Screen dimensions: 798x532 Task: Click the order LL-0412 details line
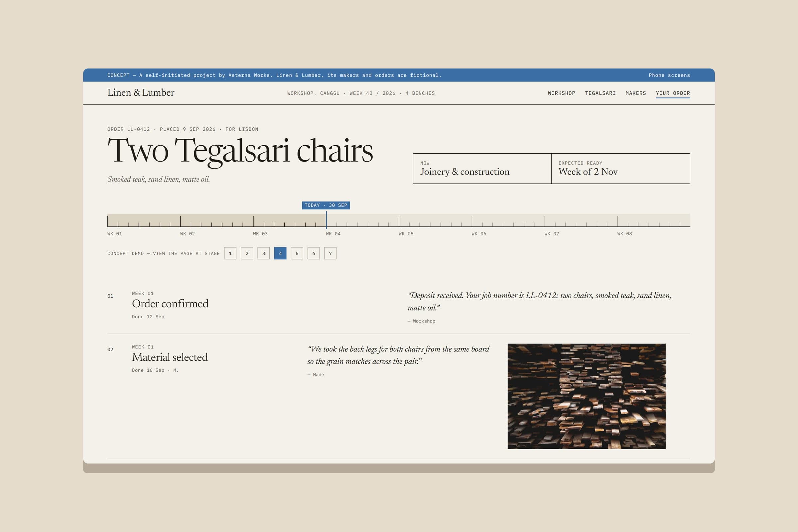(183, 129)
